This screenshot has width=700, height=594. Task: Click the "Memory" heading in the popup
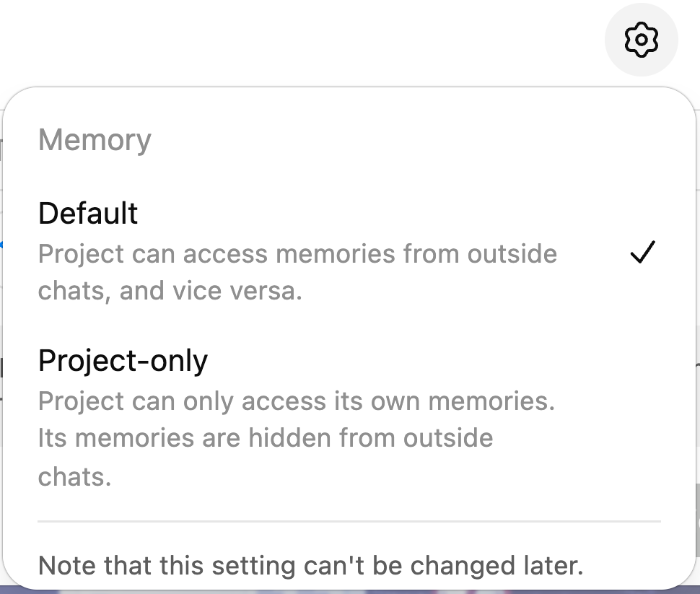tap(95, 139)
